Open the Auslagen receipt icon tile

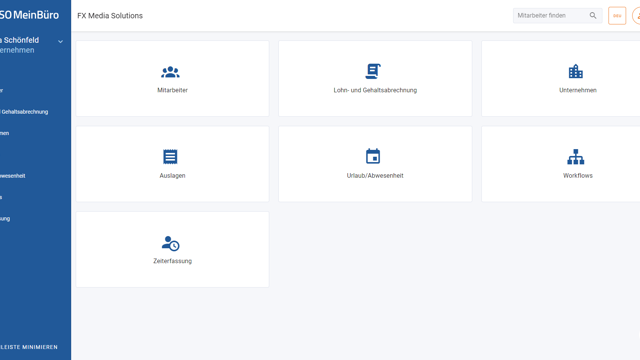coord(172,164)
